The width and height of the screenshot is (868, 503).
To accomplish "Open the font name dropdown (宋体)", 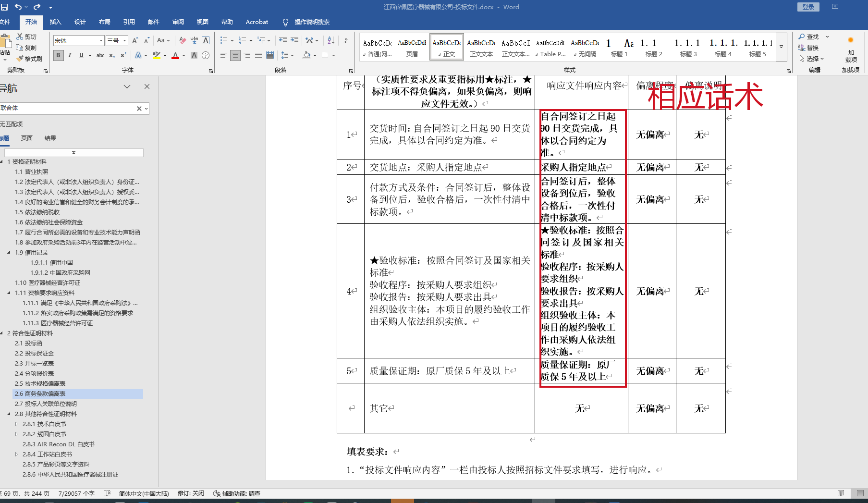I will 101,41.
